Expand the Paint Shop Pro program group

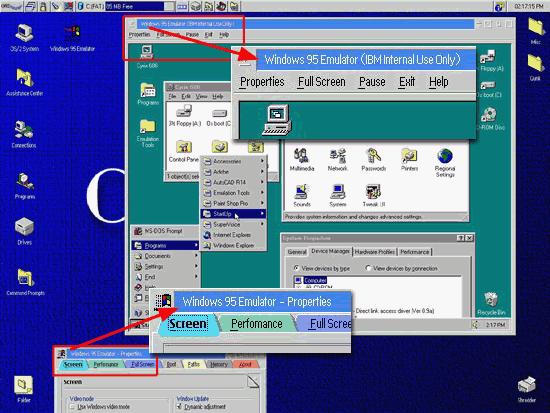click(x=234, y=203)
